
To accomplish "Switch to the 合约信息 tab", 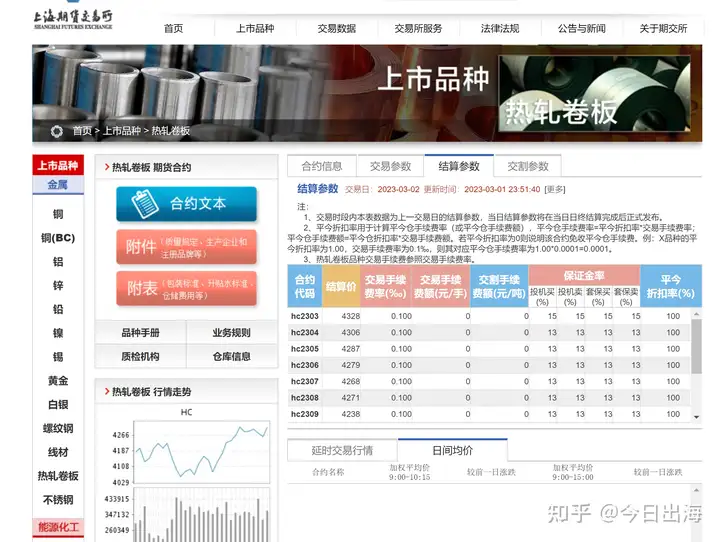I will [322, 166].
